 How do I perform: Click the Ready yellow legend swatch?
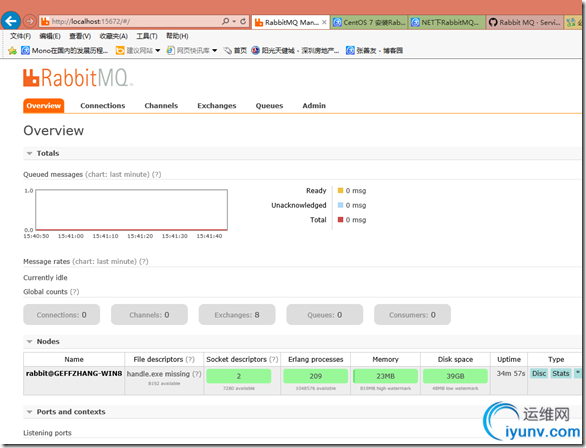[x=340, y=191]
